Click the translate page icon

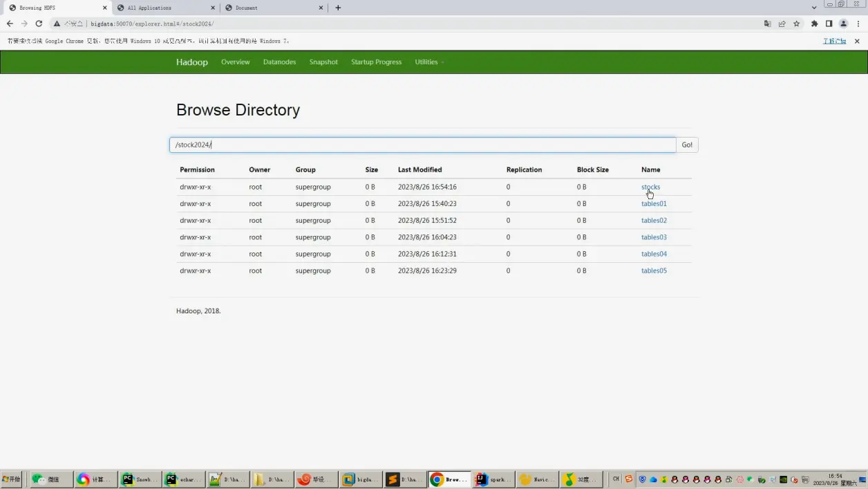click(x=767, y=24)
